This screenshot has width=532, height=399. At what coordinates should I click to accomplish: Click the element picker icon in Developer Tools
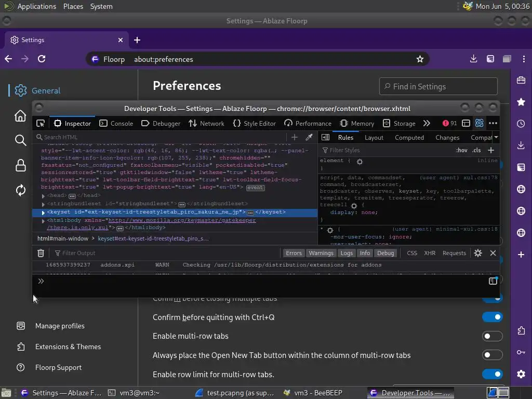[x=41, y=124]
